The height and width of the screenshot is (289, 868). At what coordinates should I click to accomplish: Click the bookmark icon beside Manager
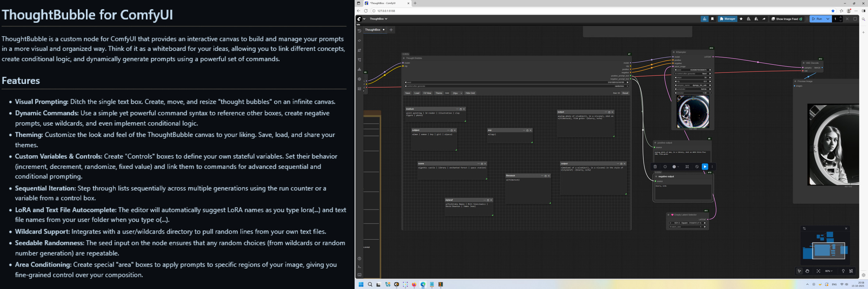pos(712,19)
